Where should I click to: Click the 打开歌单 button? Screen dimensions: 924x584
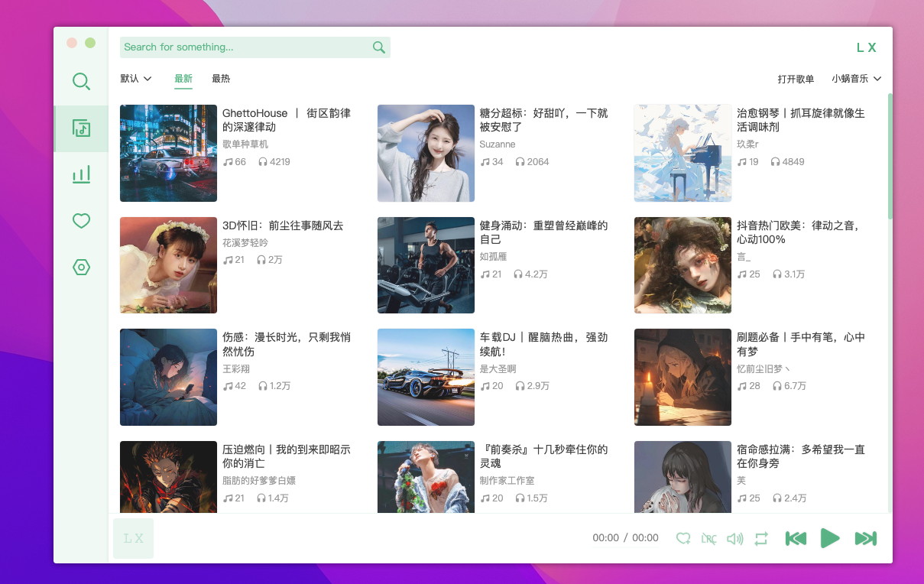point(796,79)
